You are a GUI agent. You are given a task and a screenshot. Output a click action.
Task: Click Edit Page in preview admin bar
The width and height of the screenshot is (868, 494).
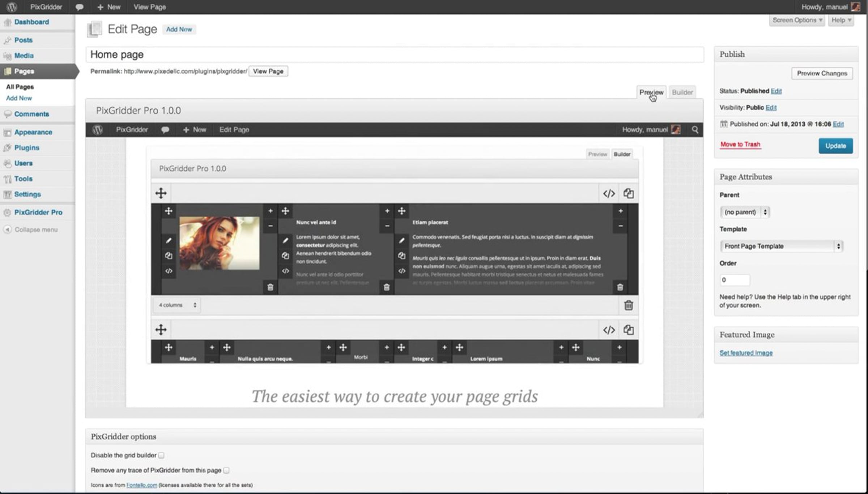(234, 129)
